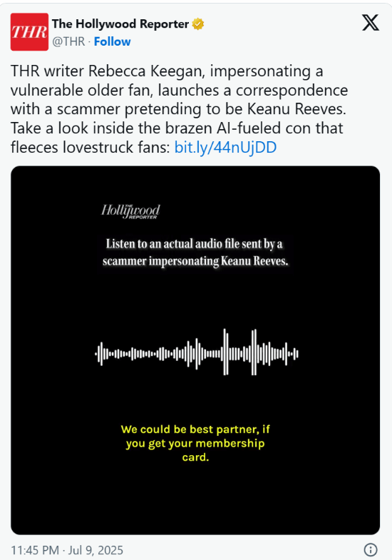Open The Hollywood Reporter display name
This screenshot has height=560, width=392.
[120, 24]
